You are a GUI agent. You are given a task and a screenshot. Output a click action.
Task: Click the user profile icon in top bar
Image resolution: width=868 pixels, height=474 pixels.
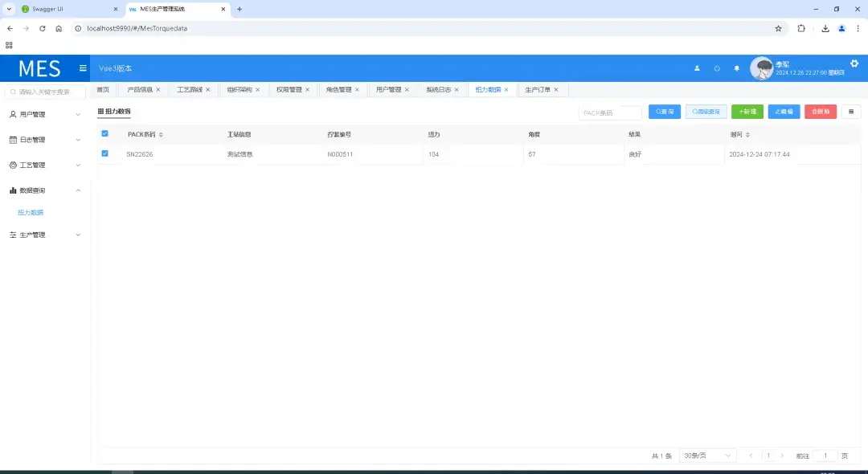(x=697, y=68)
